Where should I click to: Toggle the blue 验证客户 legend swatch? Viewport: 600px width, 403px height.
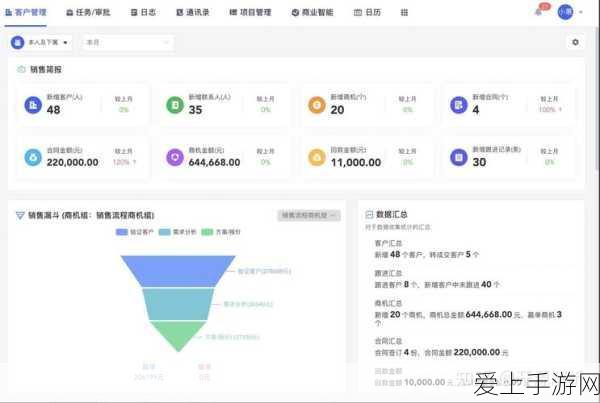click(x=122, y=232)
